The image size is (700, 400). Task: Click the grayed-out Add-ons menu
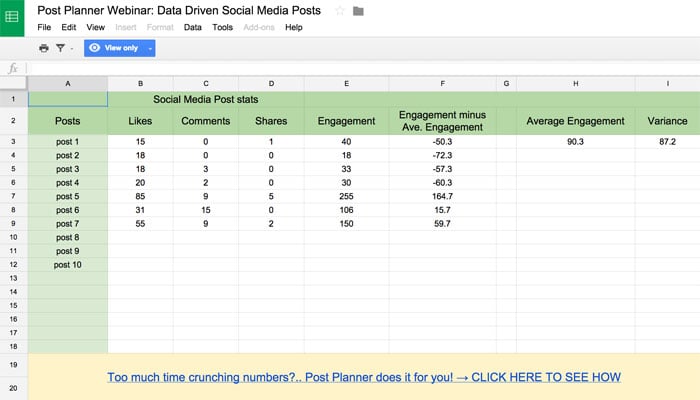[258, 27]
